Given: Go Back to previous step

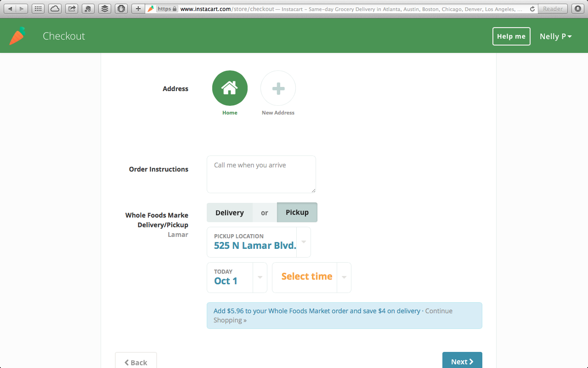Looking at the screenshot, I should (136, 362).
